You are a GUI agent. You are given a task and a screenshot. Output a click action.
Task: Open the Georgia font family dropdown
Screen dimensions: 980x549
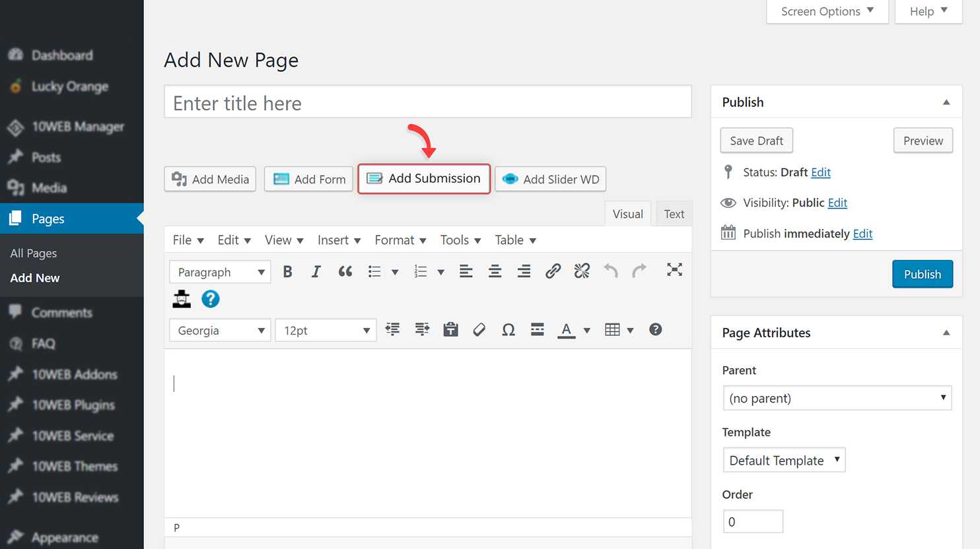coord(220,331)
